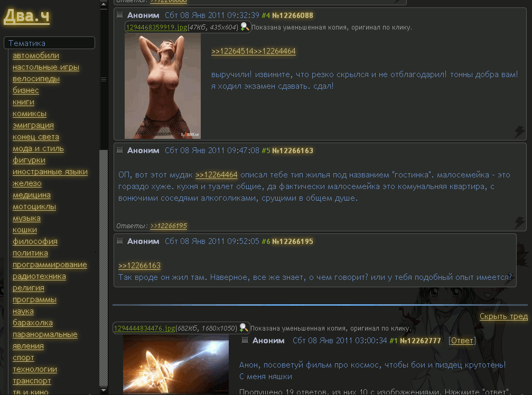Go to the программы board
532x395 pixels.
[35, 299]
